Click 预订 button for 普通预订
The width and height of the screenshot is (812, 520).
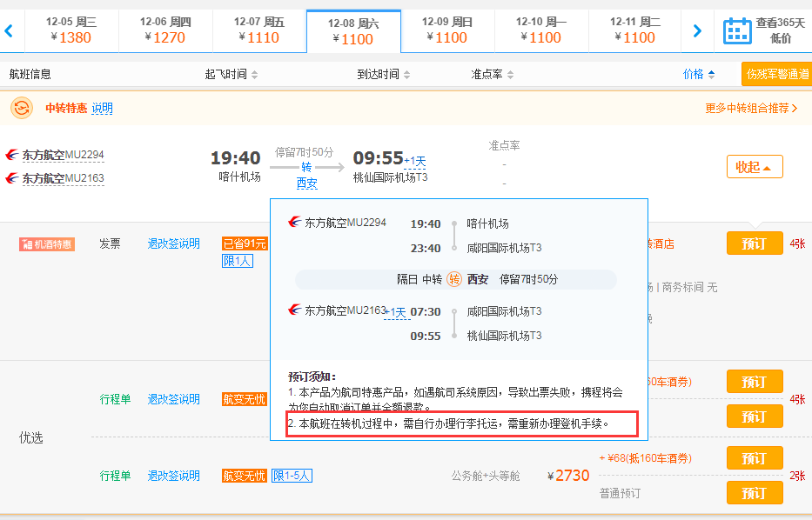click(755, 492)
